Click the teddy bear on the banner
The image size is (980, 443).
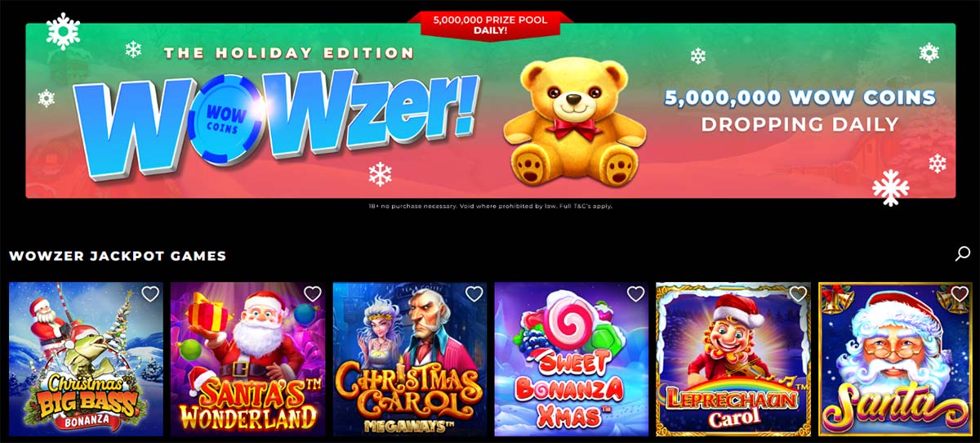click(x=574, y=123)
